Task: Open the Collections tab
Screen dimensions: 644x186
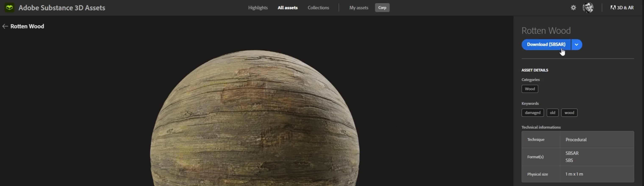Action: pyautogui.click(x=318, y=8)
